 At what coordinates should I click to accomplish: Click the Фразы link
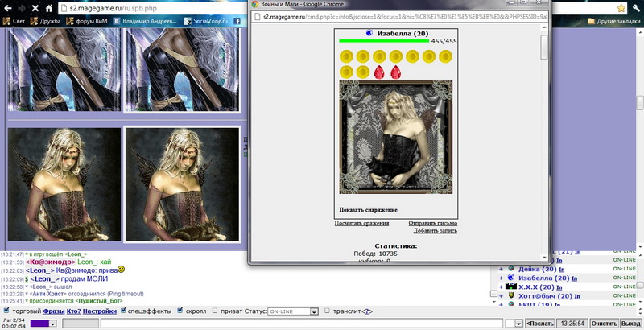pos(53,311)
